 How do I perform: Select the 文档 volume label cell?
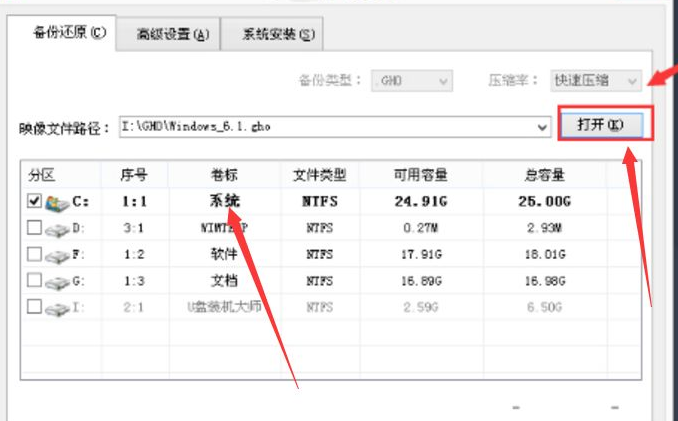click(x=224, y=281)
